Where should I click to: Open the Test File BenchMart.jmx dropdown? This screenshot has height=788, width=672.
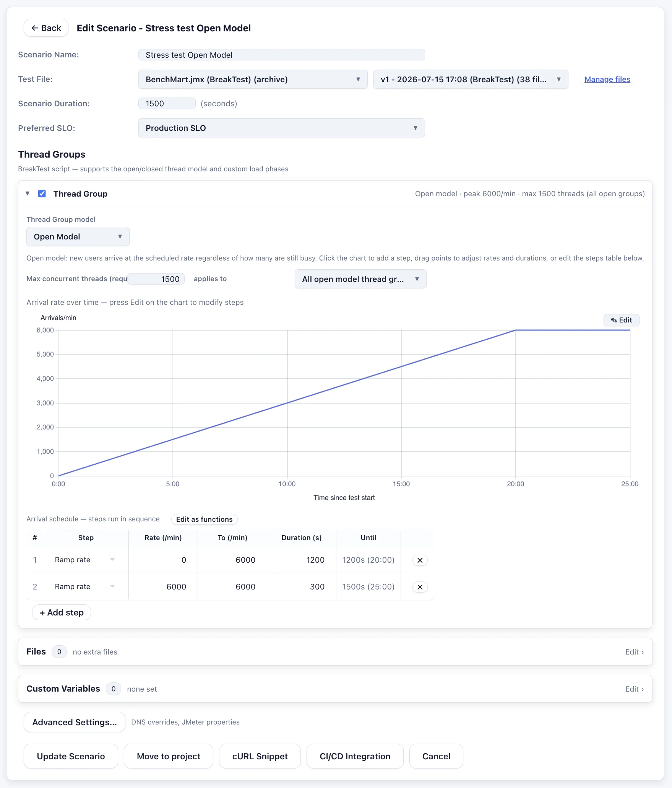(x=253, y=79)
